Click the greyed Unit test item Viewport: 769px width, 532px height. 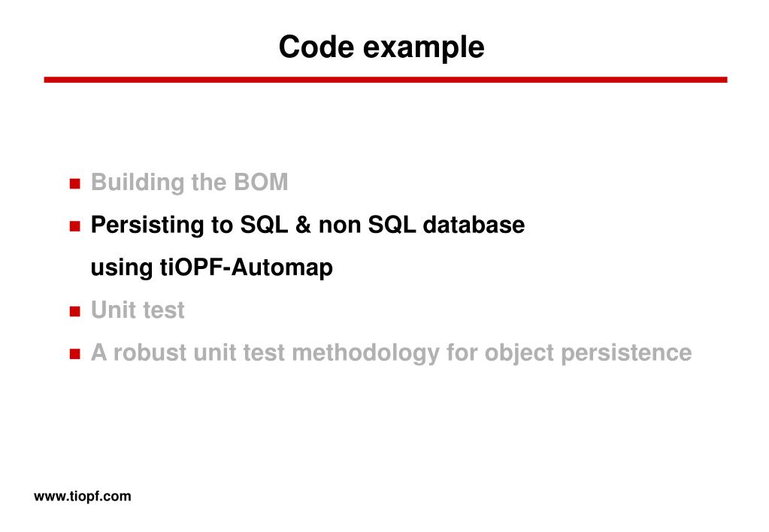pyautogui.click(x=138, y=310)
